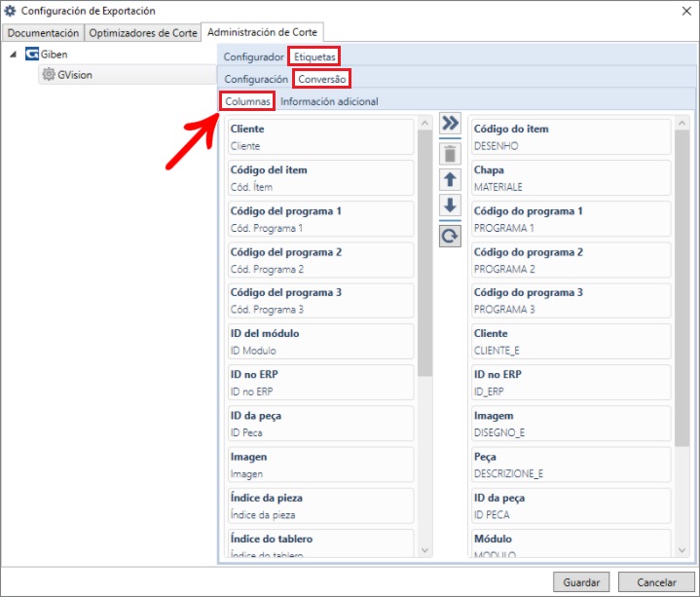Click the Guardar button

(581, 582)
